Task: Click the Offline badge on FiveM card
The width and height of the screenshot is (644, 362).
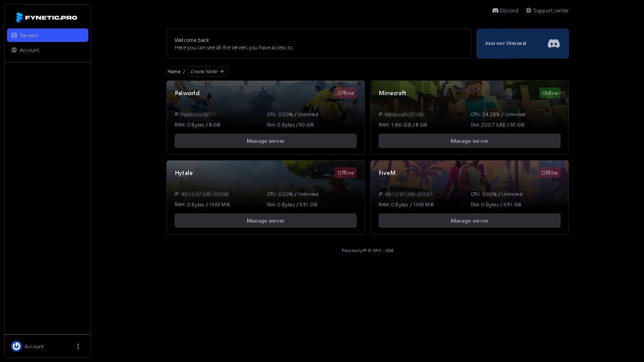Action: (x=549, y=173)
